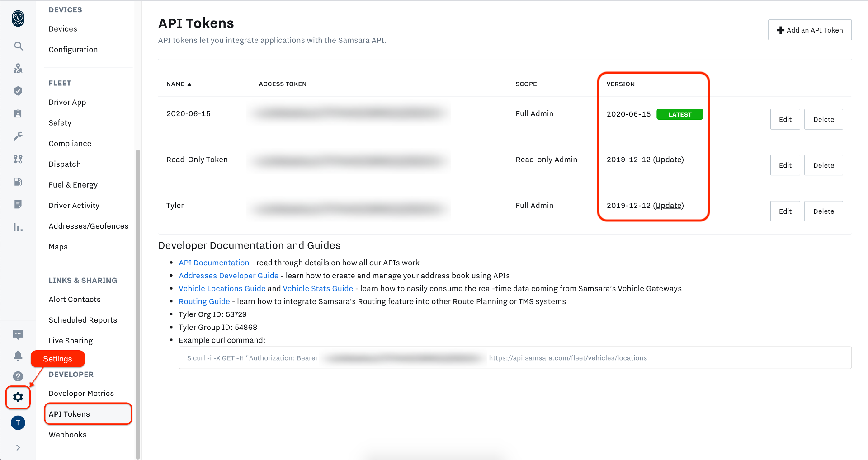Open Configuration in the settings menu
This screenshot has width=868, height=460.
(73, 50)
